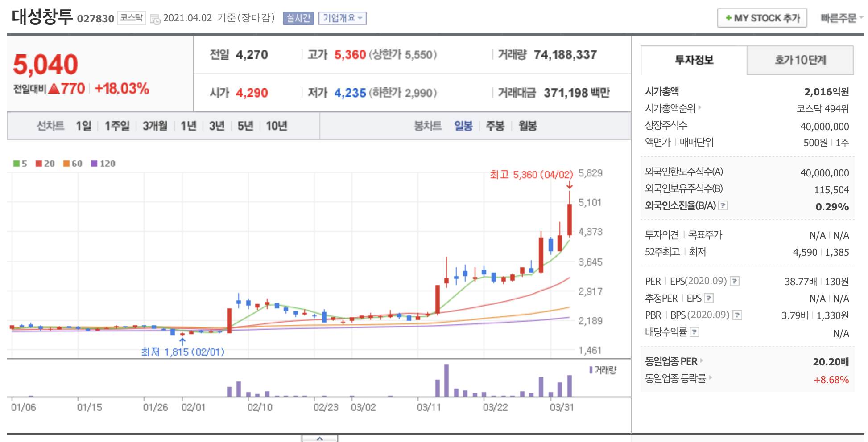Click the purple 120-day moving average swatch
This screenshot has height=442, width=868.
[x=94, y=164]
